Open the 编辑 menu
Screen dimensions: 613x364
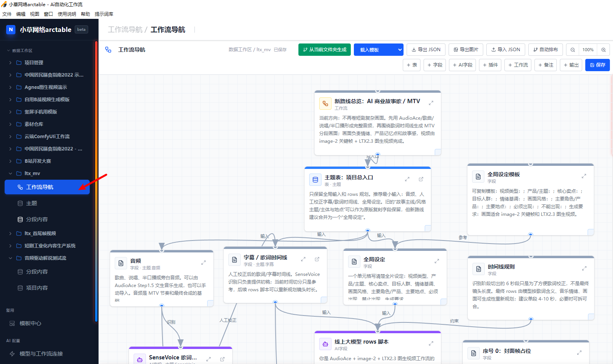point(21,14)
